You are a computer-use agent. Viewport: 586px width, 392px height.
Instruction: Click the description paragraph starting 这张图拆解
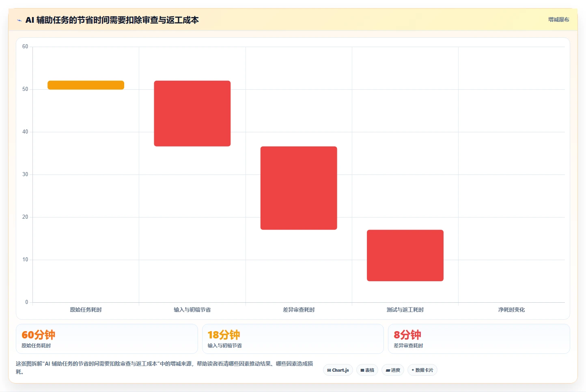[x=164, y=368]
